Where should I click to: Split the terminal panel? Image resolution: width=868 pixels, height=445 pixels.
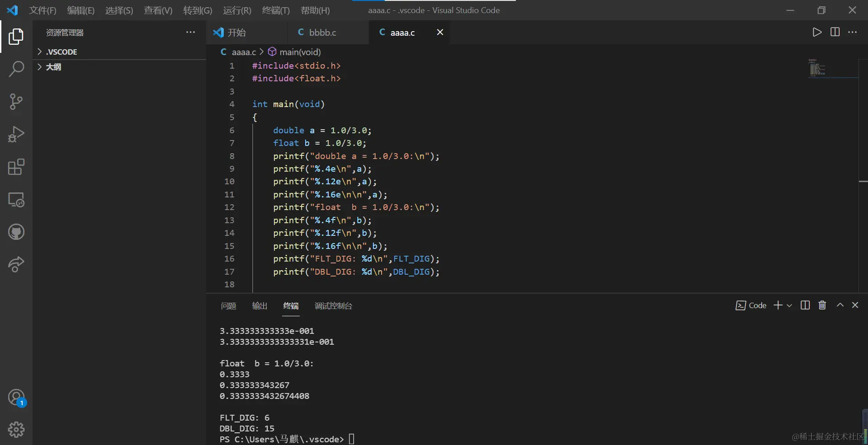tap(805, 305)
